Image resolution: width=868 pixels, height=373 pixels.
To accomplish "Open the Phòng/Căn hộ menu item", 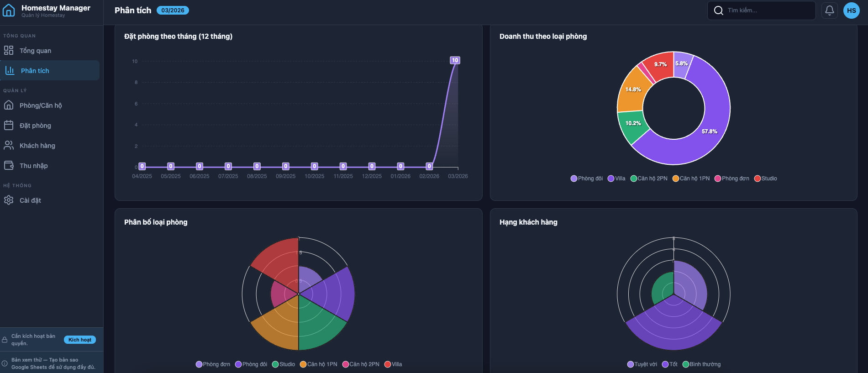I will tap(40, 105).
